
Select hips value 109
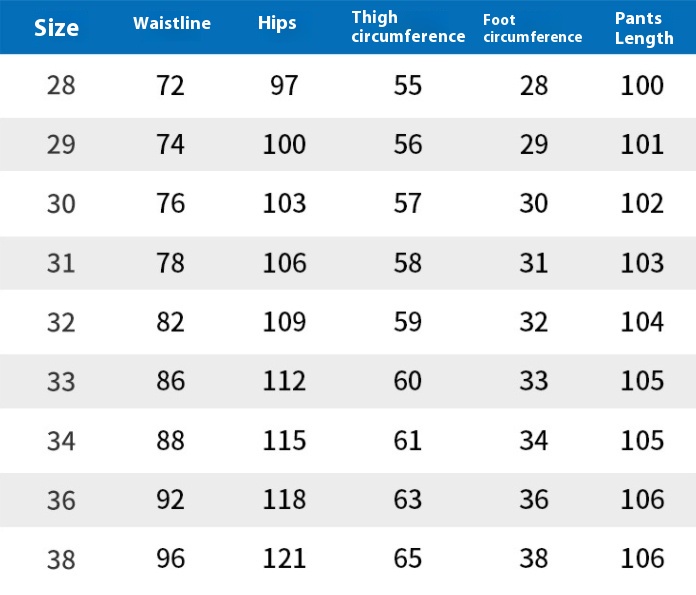tap(284, 322)
